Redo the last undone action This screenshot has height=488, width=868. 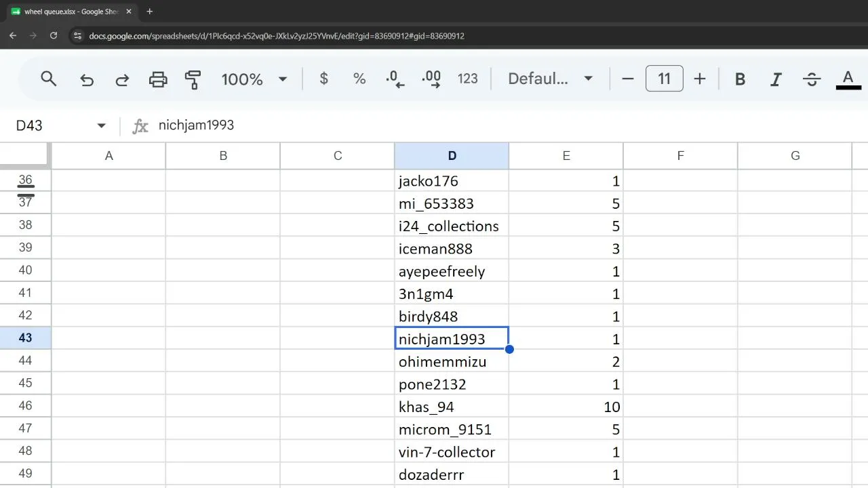click(122, 79)
